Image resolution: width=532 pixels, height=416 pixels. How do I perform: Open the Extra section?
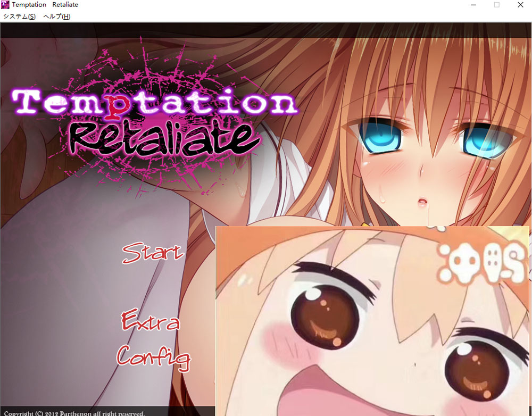coord(151,320)
